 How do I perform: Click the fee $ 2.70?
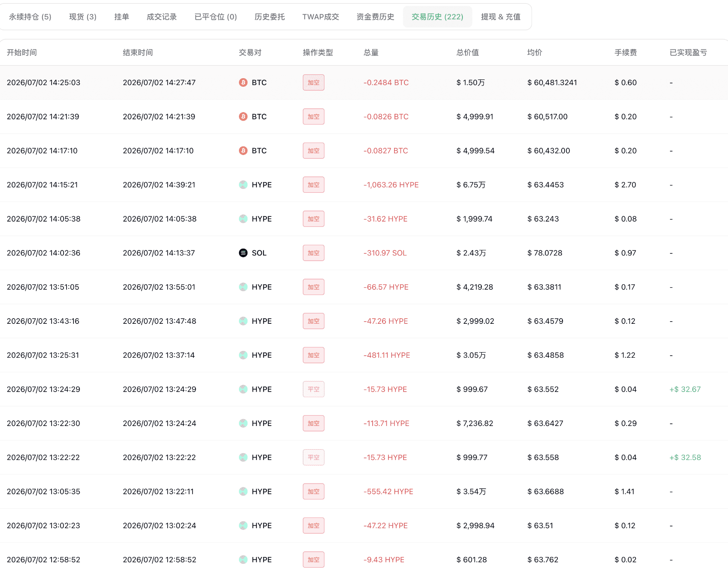[x=625, y=185]
